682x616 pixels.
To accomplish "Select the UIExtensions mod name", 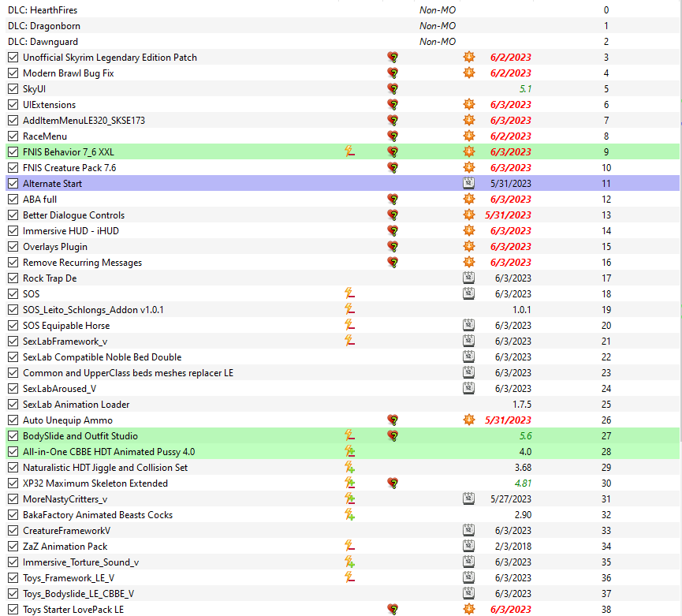I will tap(49, 105).
